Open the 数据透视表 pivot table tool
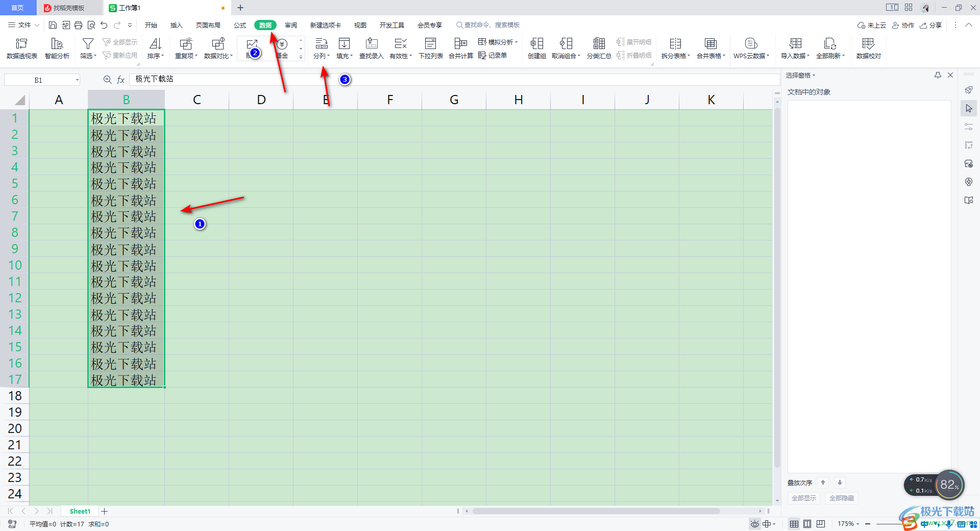Screen dimensions: 980x531 point(21,49)
